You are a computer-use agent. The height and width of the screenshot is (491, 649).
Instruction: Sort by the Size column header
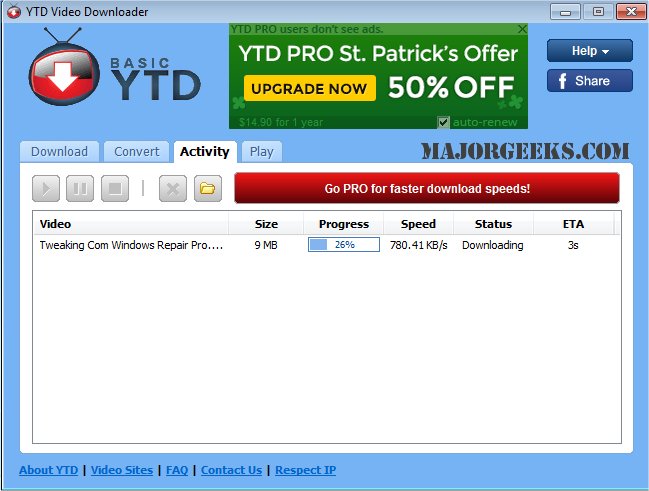click(266, 224)
